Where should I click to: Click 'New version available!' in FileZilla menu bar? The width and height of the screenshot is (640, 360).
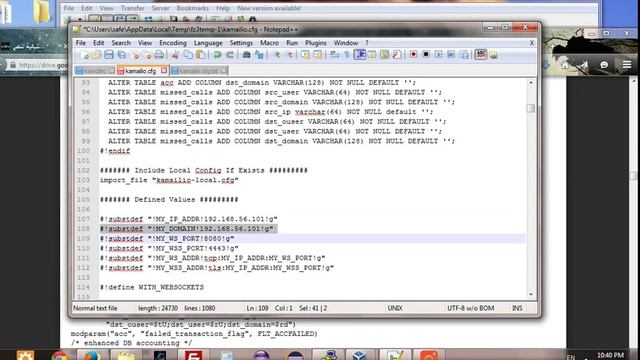point(269,8)
